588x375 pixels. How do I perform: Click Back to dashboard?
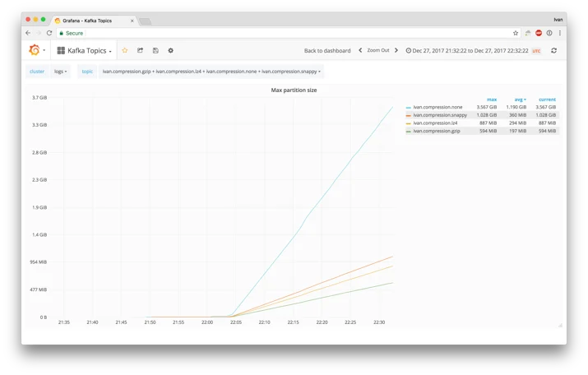[x=327, y=50]
